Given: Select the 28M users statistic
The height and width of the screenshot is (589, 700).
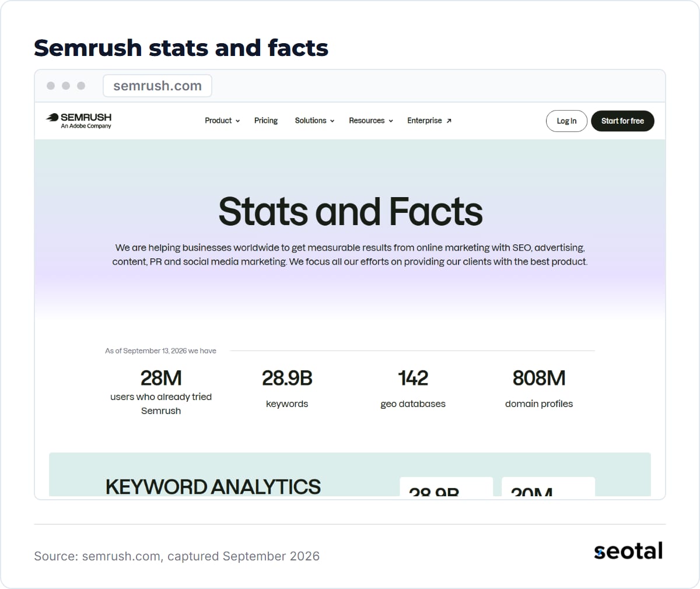Looking at the screenshot, I should 161,393.
